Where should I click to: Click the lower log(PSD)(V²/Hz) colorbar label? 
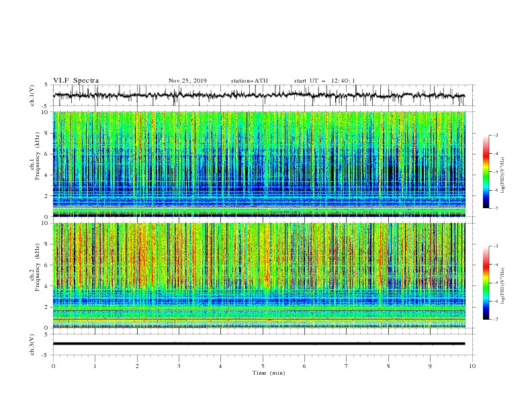(503, 285)
